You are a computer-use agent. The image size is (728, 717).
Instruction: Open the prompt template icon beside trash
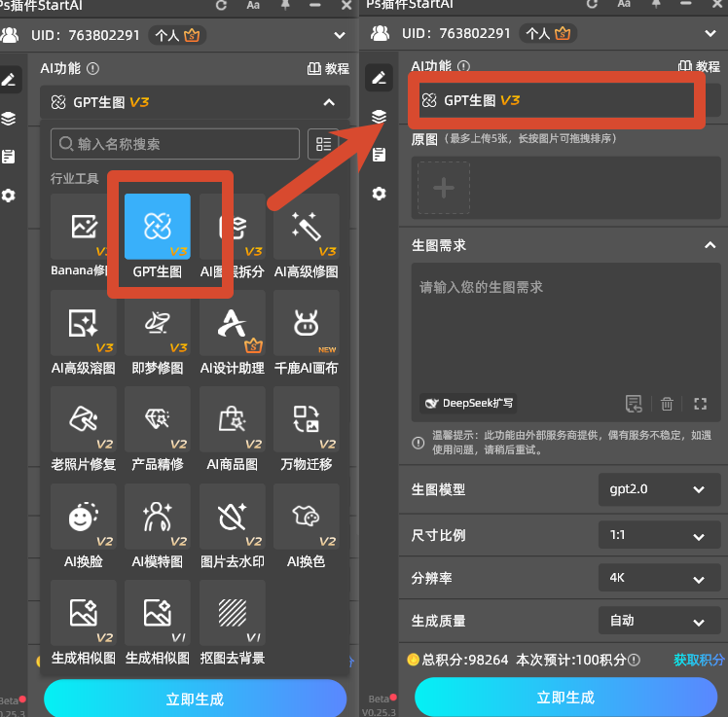click(x=634, y=404)
